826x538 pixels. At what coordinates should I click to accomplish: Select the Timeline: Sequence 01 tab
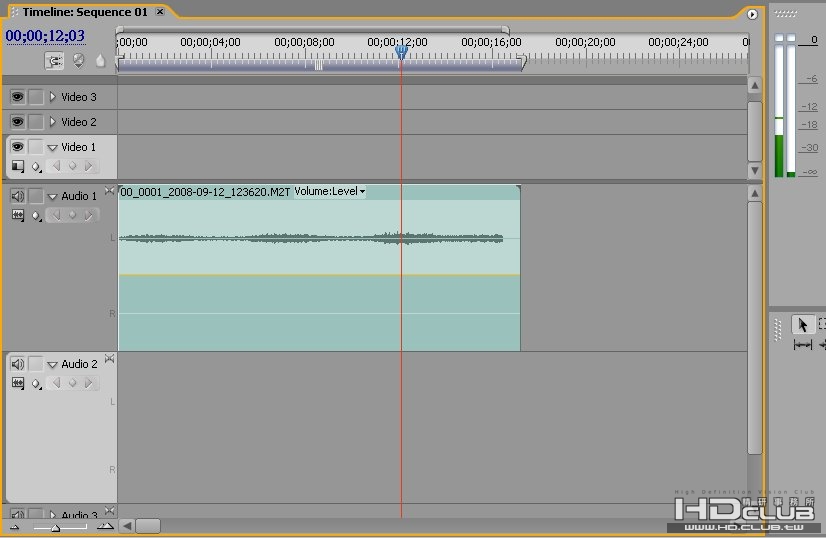(x=84, y=12)
